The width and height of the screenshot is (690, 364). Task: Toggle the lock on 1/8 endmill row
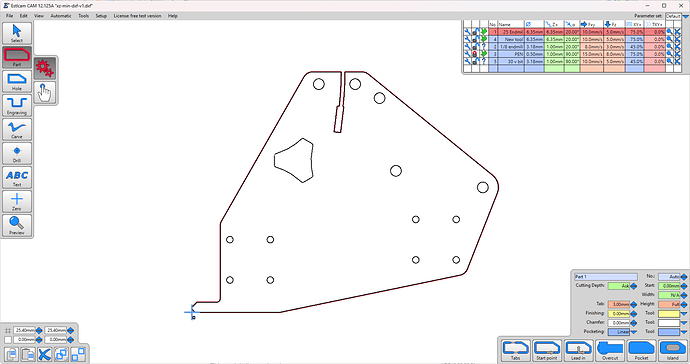point(476,47)
